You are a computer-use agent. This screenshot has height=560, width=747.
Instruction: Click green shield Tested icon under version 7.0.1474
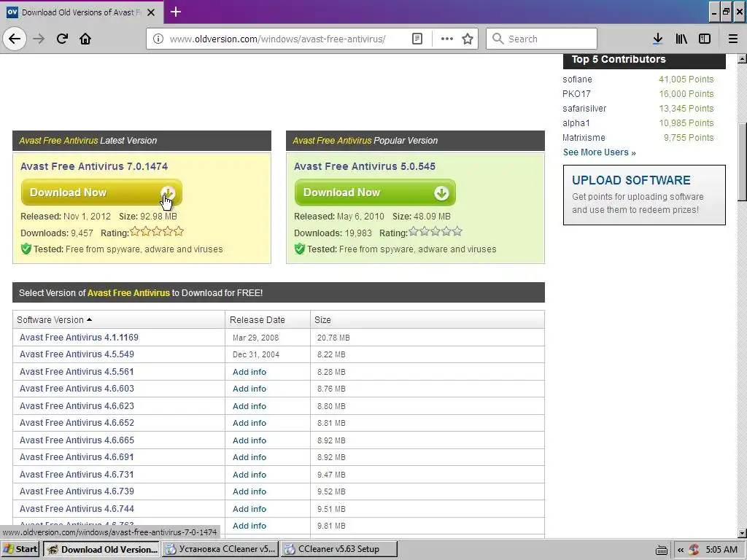(x=26, y=249)
